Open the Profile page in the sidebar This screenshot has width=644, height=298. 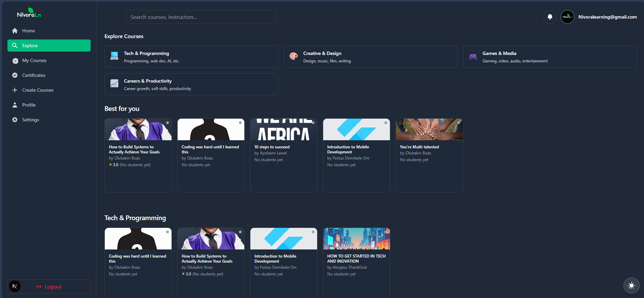(x=29, y=105)
